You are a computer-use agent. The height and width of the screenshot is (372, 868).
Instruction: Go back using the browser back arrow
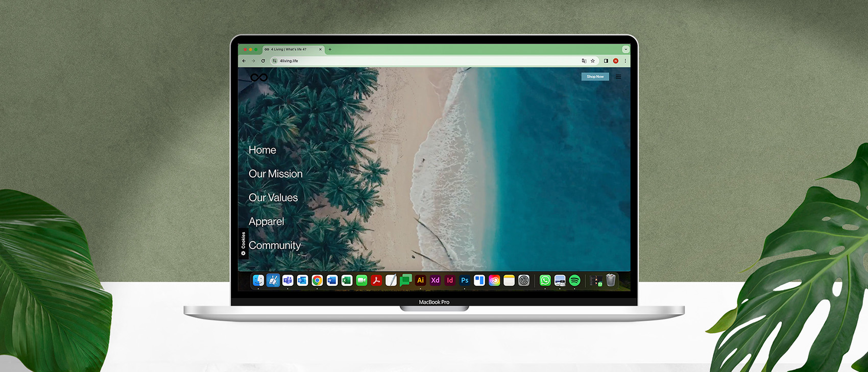click(x=244, y=61)
